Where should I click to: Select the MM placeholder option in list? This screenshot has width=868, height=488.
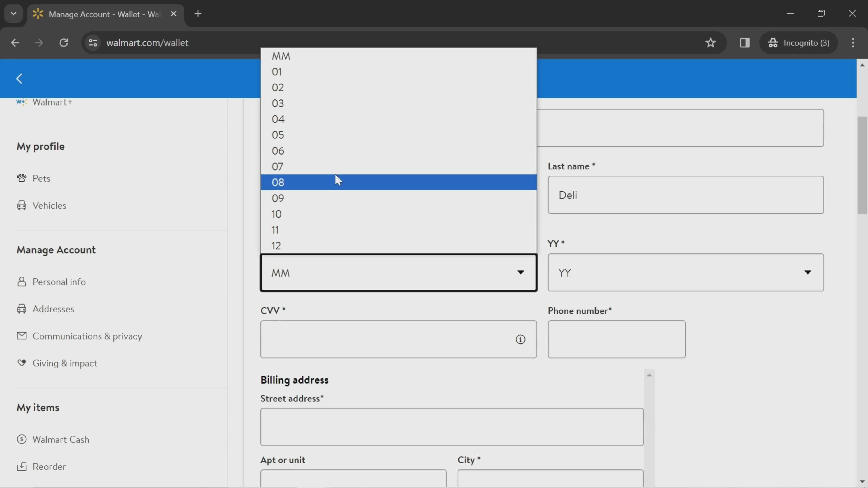(399, 56)
